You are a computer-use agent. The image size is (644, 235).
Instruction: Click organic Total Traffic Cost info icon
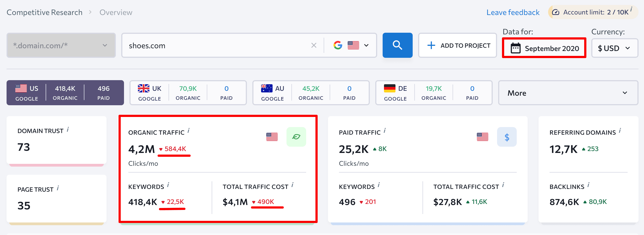[293, 185]
